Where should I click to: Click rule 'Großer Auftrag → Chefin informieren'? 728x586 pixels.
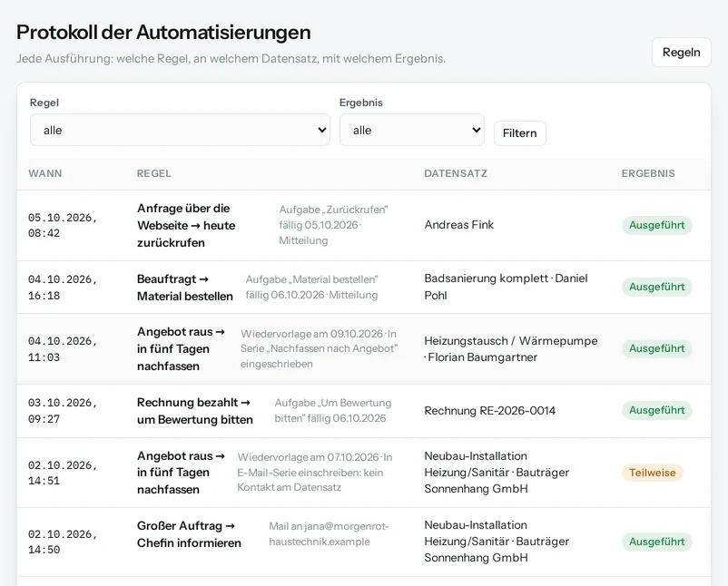tap(189, 534)
